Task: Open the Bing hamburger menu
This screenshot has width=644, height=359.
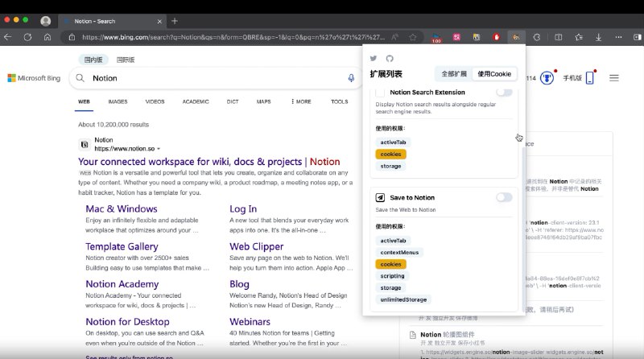Action: tap(614, 77)
